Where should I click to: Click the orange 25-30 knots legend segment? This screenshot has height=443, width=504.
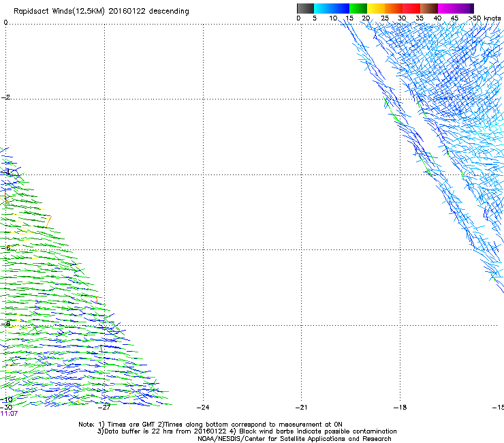tap(394, 8)
